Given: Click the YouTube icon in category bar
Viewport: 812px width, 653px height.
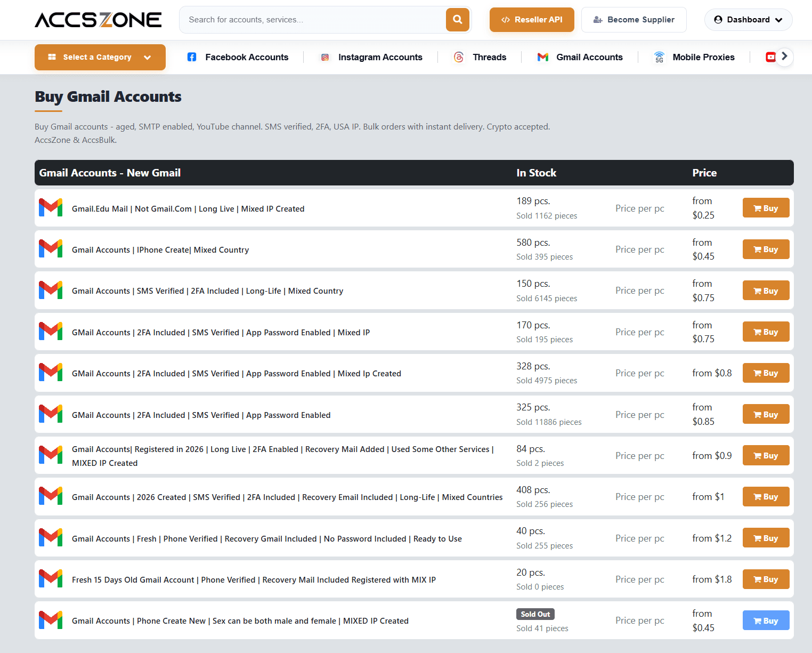Looking at the screenshot, I should click(770, 57).
